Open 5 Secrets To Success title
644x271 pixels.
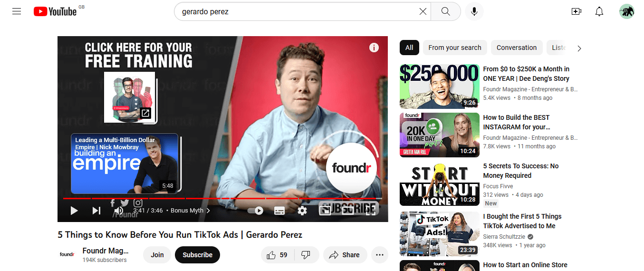click(521, 171)
